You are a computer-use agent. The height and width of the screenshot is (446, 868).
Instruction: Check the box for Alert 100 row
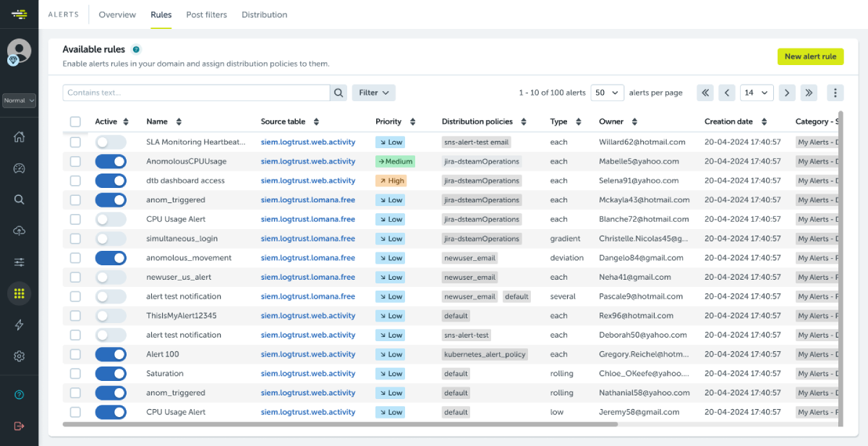pos(76,354)
